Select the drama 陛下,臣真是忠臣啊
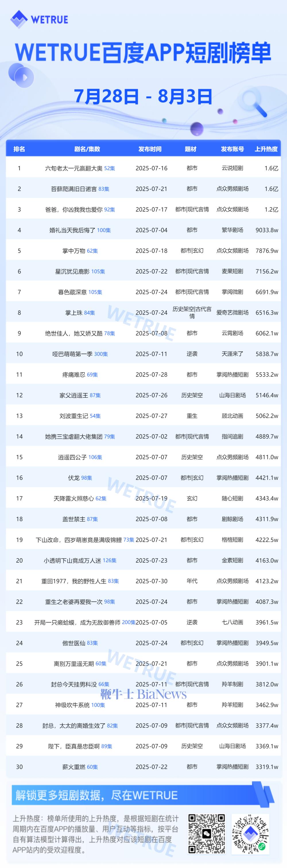 pos(74,746)
